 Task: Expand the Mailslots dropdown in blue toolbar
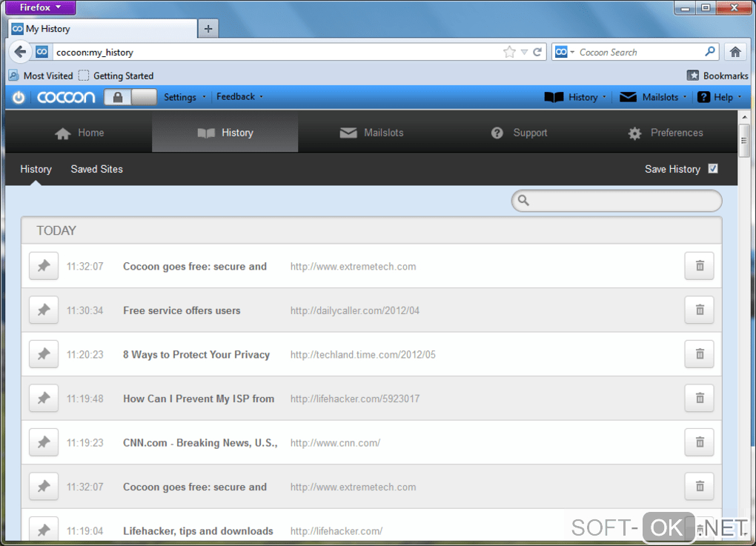[653, 97]
